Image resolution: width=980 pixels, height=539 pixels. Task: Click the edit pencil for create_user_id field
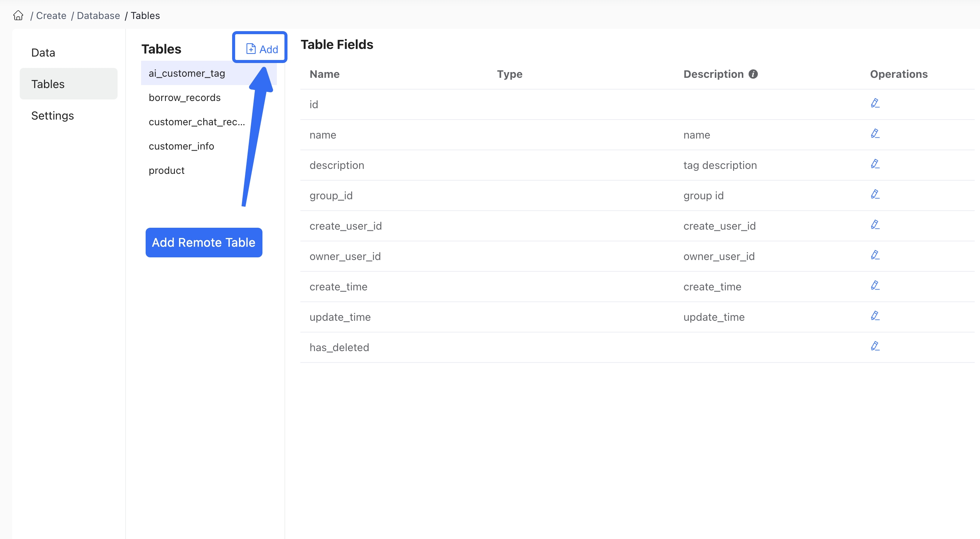(x=875, y=225)
